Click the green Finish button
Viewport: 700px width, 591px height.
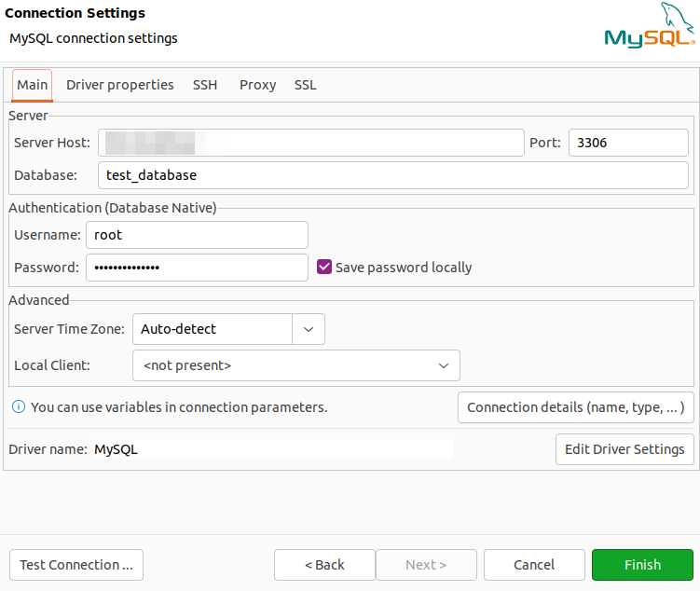tap(642, 565)
